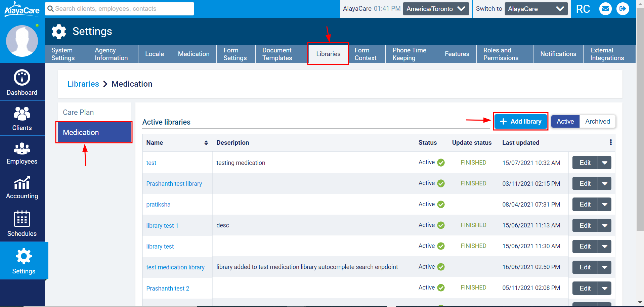This screenshot has height=307, width=644.
Task: Open the America/Toronto timezone dropdown
Action: [436, 9]
